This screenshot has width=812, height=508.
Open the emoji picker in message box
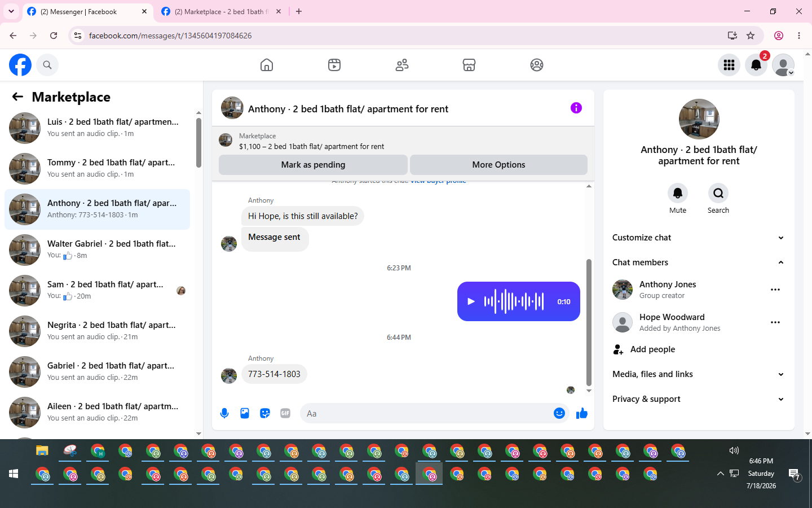(x=559, y=413)
